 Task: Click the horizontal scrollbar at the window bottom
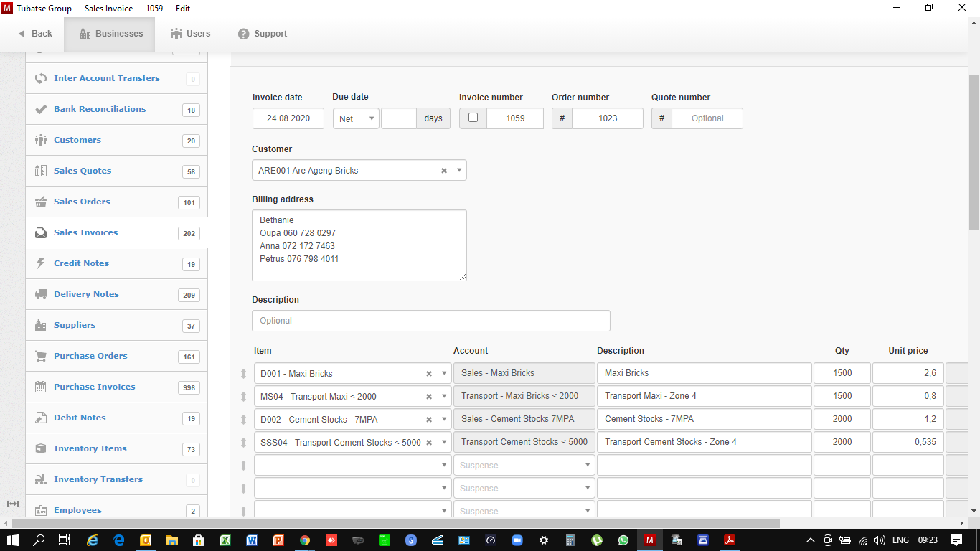coord(396,523)
